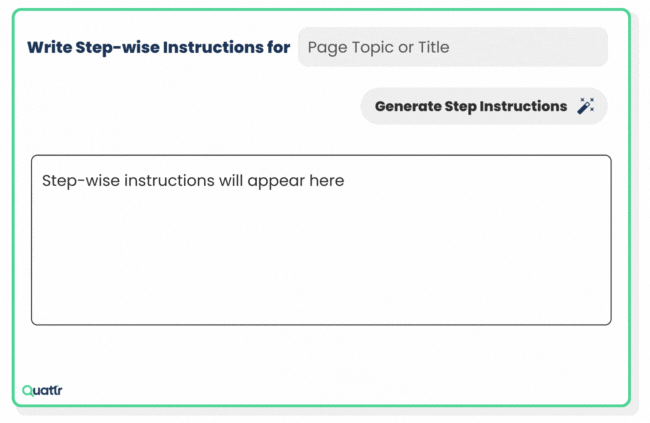Click the Generate Step Instructions button
The height and width of the screenshot is (423, 650).
484,106
